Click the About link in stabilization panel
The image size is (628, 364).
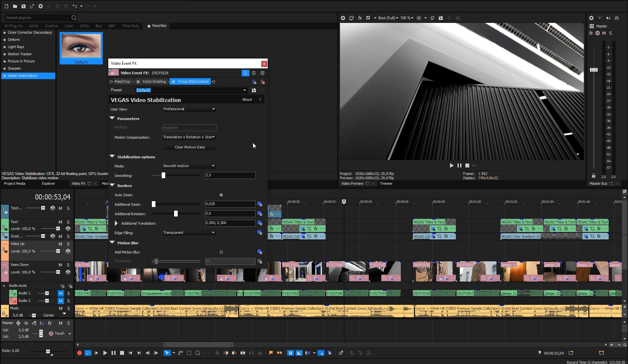click(247, 99)
